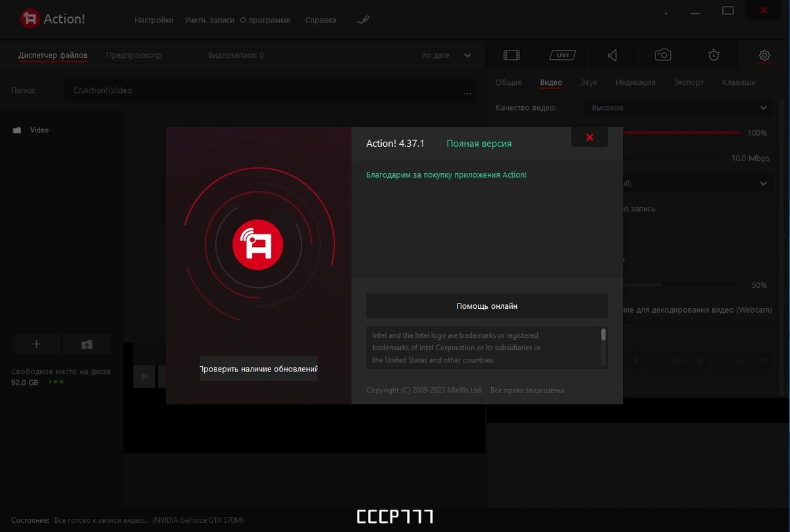Screen dimensions: 790x532
Task: Switch to LIVE streaming mode icon
Action: coord(563,55)
